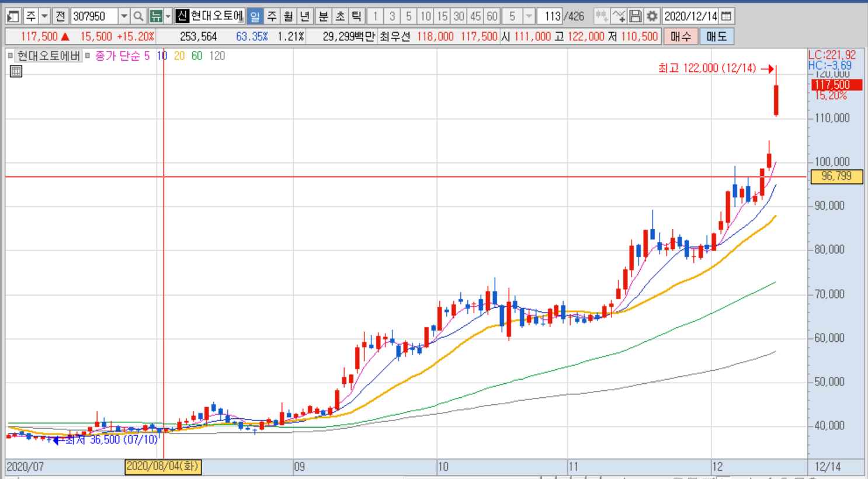Screen dimensions: 868x479
Task: Select the 45 interval button
Action: [x=475, y=16]
